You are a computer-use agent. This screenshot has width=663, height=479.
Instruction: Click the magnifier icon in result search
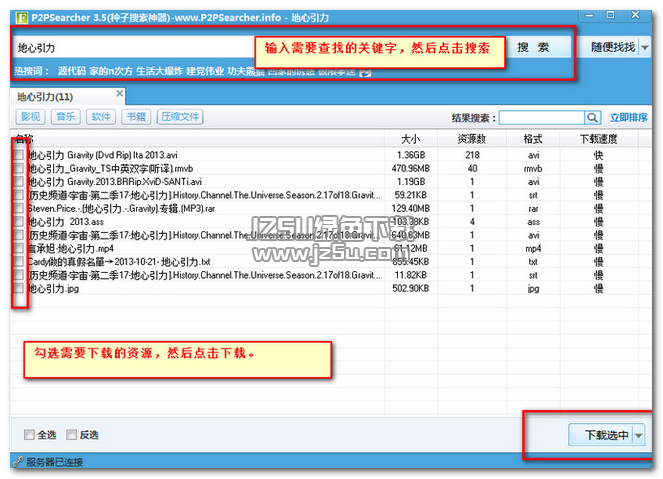pyautogui.click(x=592, y=118)
